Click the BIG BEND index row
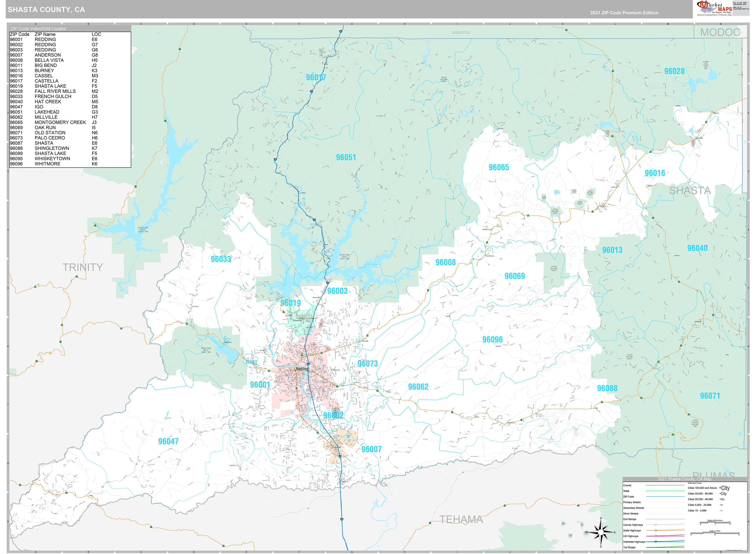756x554 pixels. (x=55, y=65)
